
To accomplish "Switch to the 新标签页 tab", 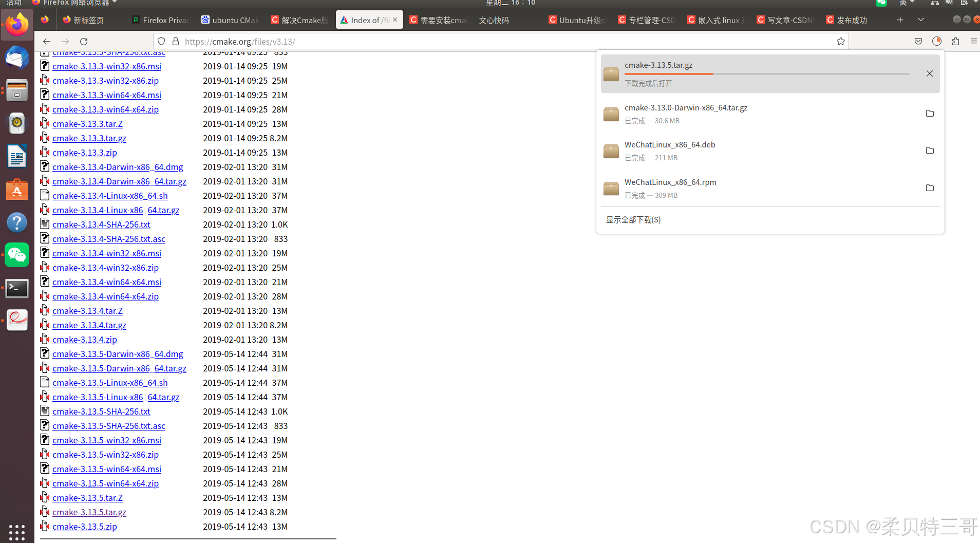I will pyautogui.click(x=88, y=20).
